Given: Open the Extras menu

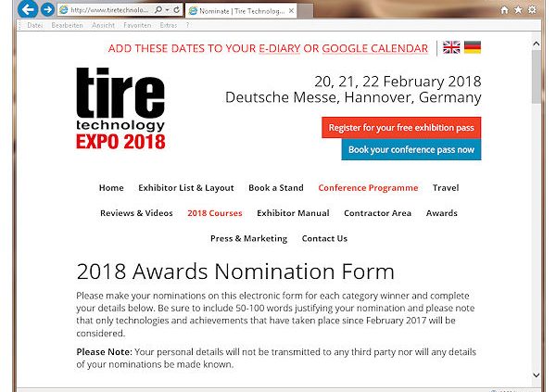Looking at the screenshot, I should coord(169,25).
